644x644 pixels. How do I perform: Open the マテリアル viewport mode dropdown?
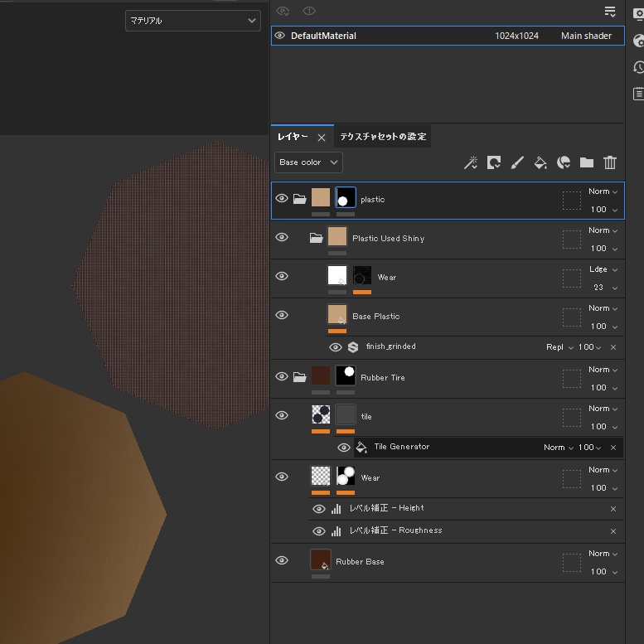193,21
